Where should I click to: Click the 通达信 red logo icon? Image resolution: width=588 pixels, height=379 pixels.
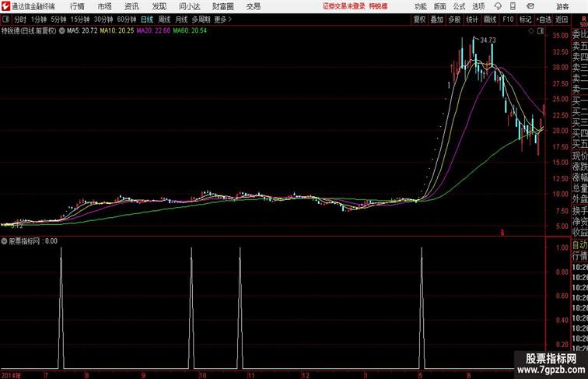[6, 6]
